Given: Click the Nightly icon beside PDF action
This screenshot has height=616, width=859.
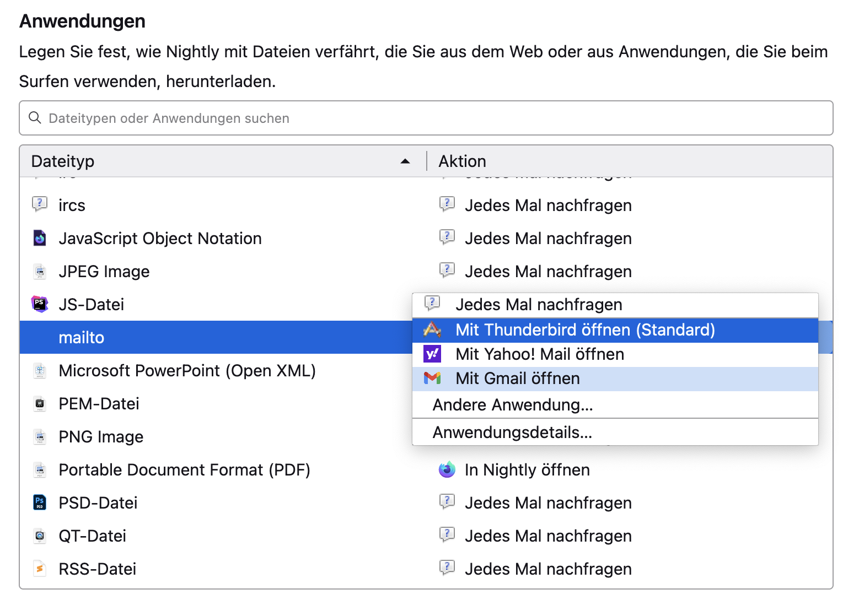Looking at the screenshot, I should (x=447, y=469).
